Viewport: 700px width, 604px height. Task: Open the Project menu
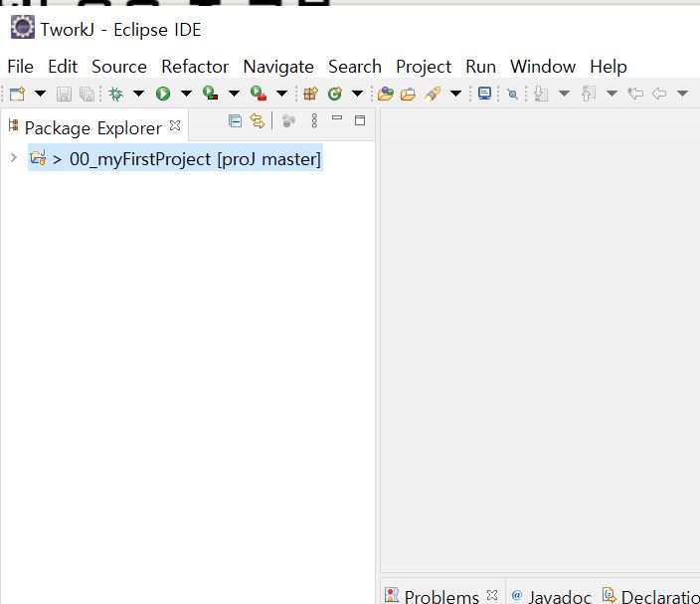pos(424,67)
